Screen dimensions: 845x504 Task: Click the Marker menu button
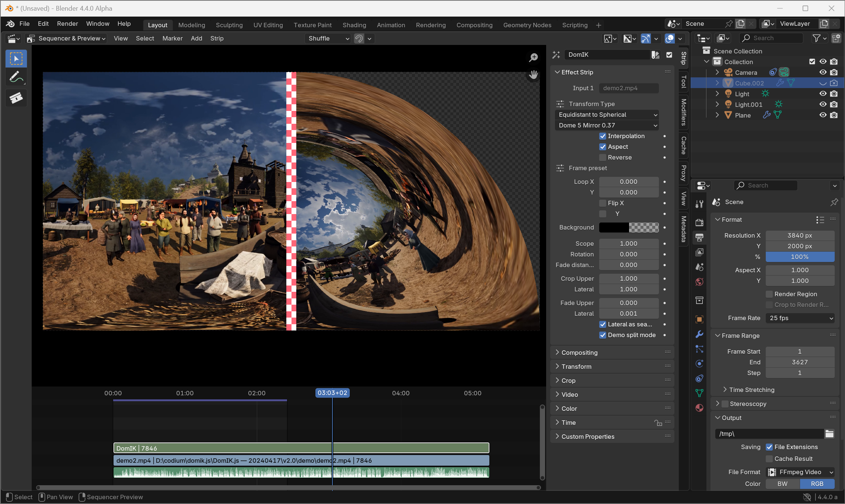click(172, 38)
